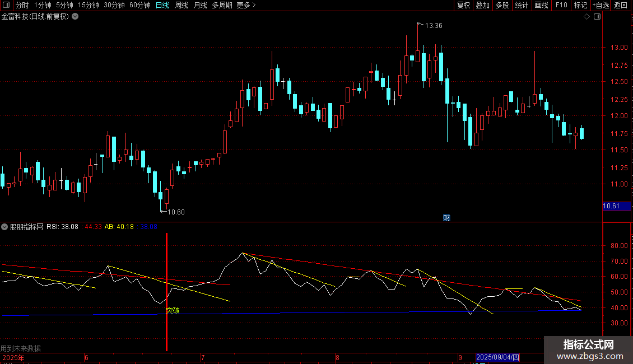Click the RSI: 38.08 value

click(62, 227)
